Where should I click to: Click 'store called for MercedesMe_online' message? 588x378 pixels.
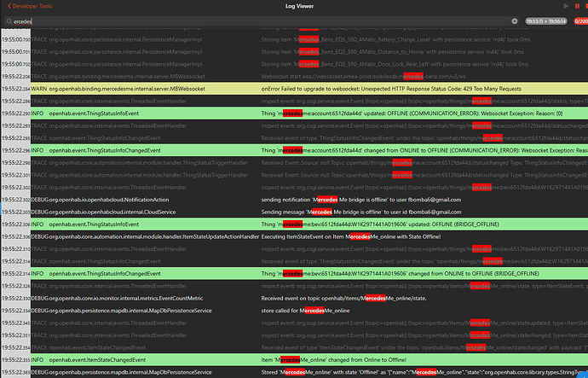[306, 311]
